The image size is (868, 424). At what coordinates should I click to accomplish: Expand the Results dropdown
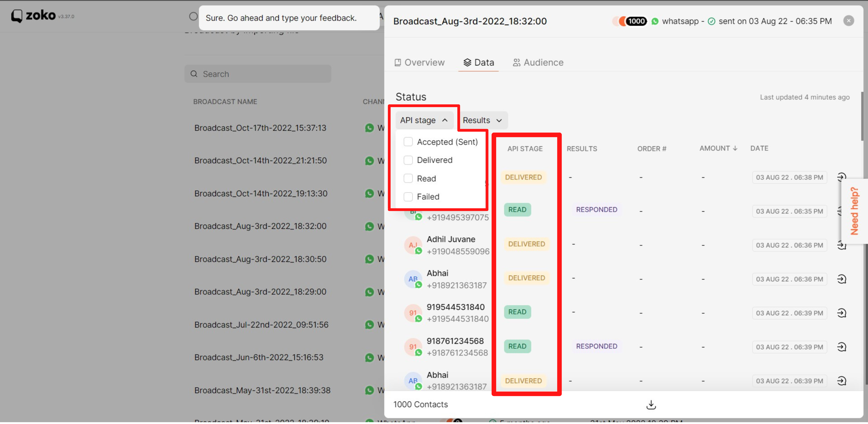[482, 120]
